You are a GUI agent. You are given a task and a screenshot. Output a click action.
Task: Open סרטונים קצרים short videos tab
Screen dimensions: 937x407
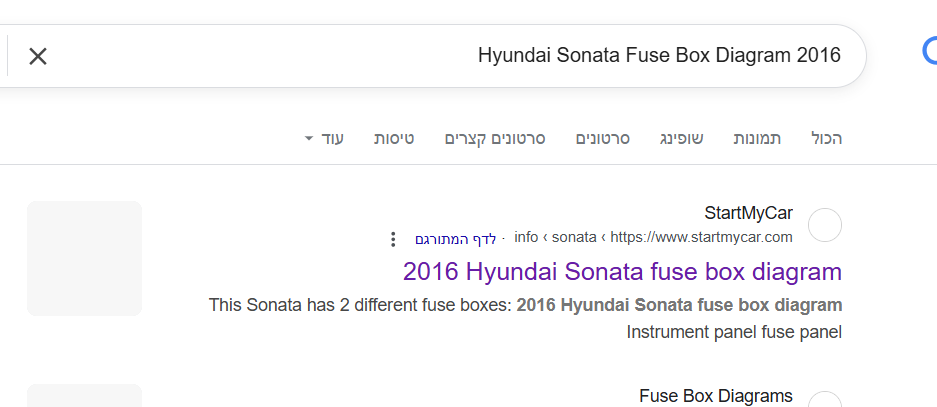[x=495, y=139]
